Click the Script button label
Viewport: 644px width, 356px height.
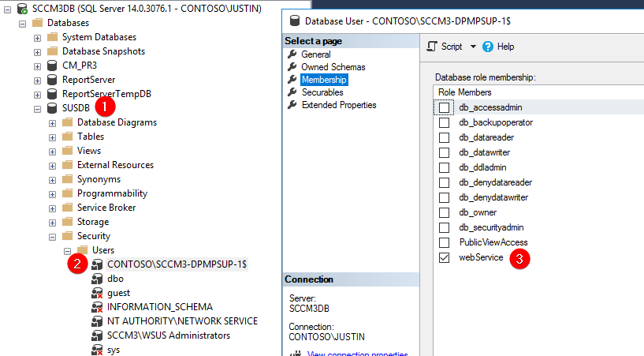pyautogui.click(x=452, y=47)
